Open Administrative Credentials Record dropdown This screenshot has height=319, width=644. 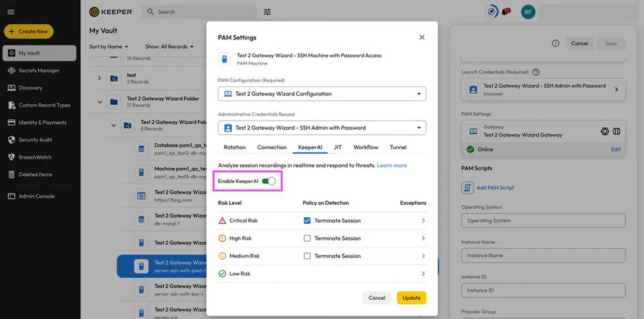point(322,127)
